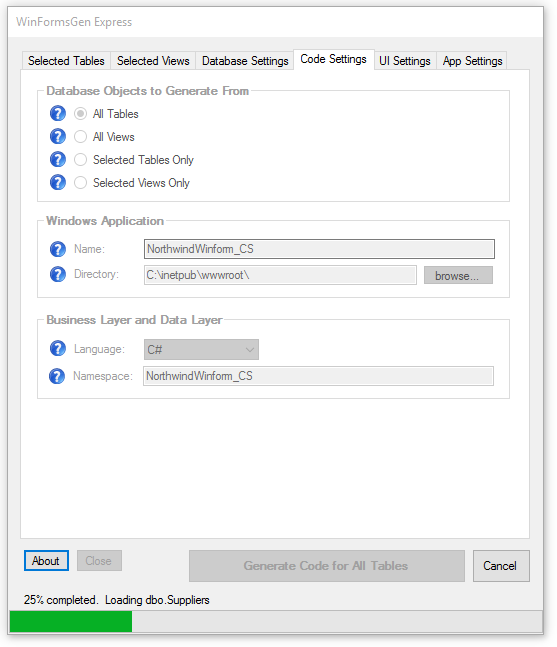Click help icon beside All Tables

58,113
